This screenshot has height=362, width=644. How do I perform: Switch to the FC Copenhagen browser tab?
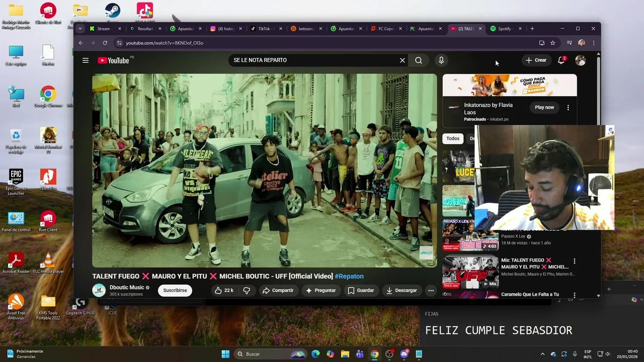click(385, 29)
